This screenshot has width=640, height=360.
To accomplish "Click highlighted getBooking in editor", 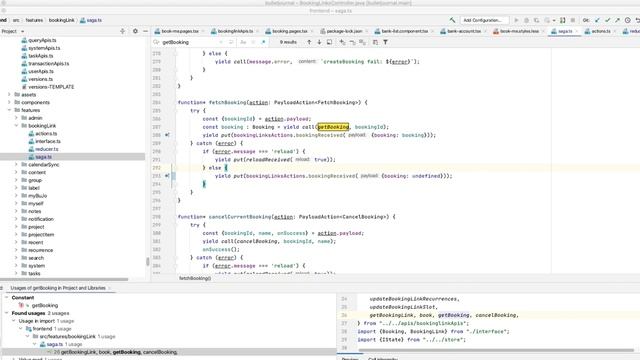I will click(x=333, y=127).
